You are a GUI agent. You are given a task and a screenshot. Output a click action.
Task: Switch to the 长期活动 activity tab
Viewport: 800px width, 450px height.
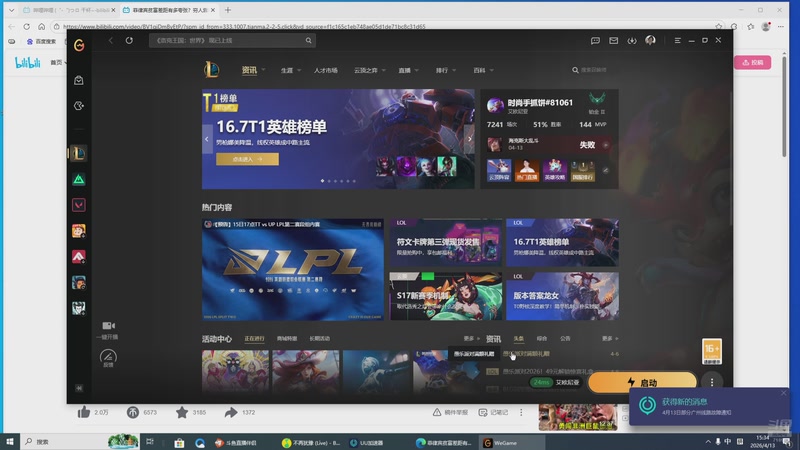click(x=319, y=338)
